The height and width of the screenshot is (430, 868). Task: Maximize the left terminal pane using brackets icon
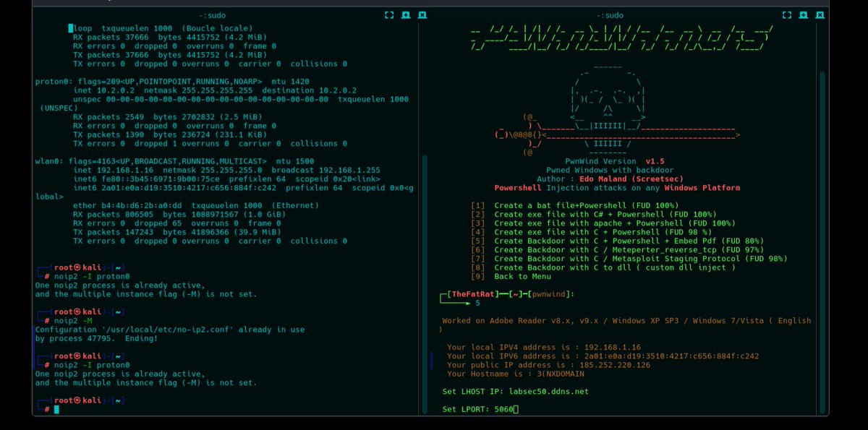coord(389,15)
